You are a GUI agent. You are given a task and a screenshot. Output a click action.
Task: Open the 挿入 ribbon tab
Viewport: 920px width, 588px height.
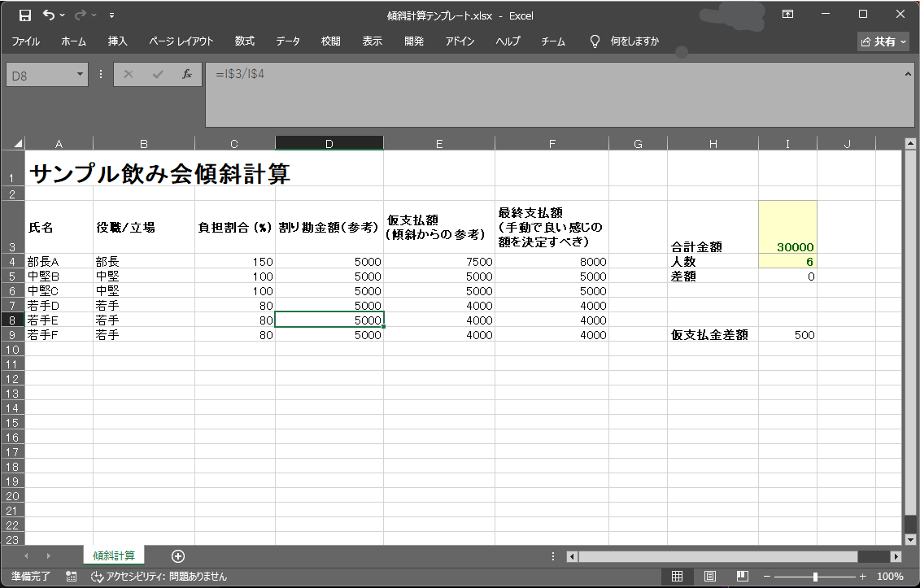(x=118, y=41)
